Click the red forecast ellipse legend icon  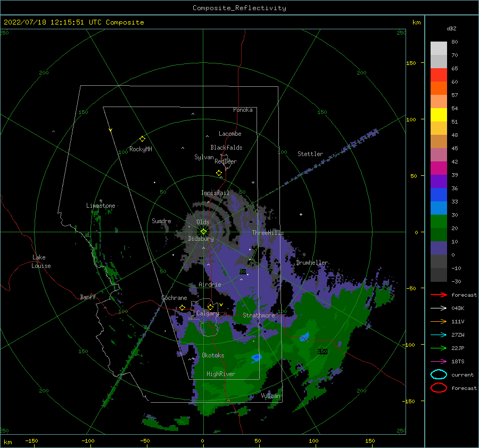(439, 388)
